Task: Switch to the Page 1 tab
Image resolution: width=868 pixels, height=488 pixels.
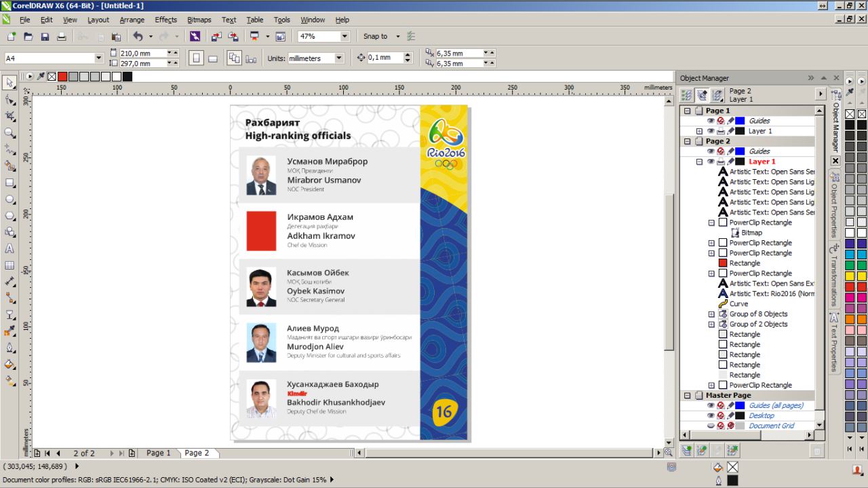Action: [159, 453]
